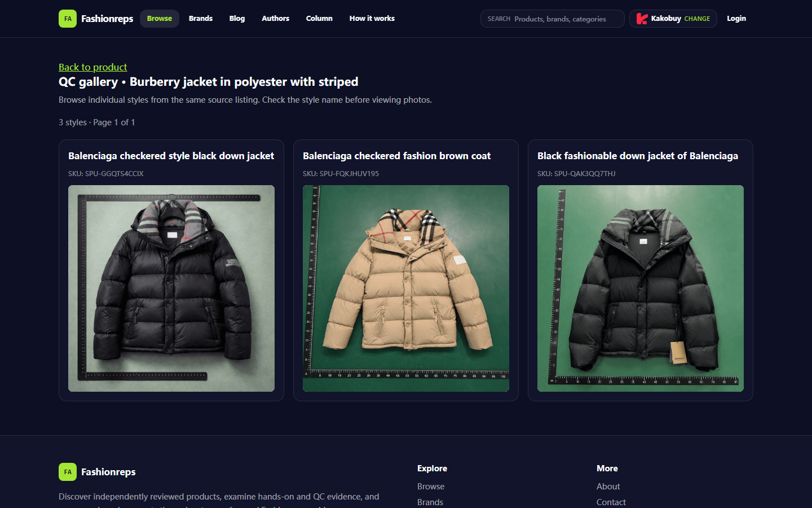Click CHANGE to switch agent from Kakobuy

click(697, 19)
